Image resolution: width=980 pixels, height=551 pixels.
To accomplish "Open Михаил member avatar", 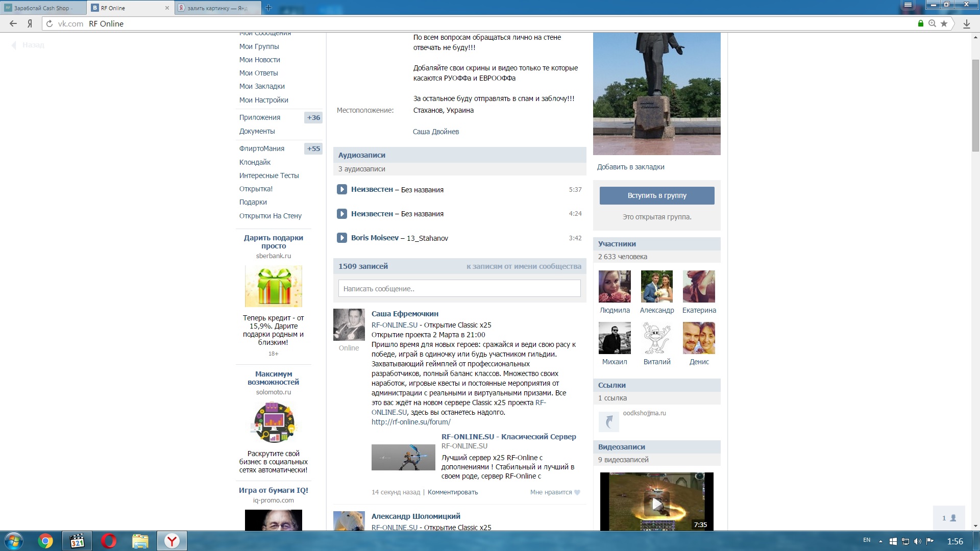I will 615,338.
